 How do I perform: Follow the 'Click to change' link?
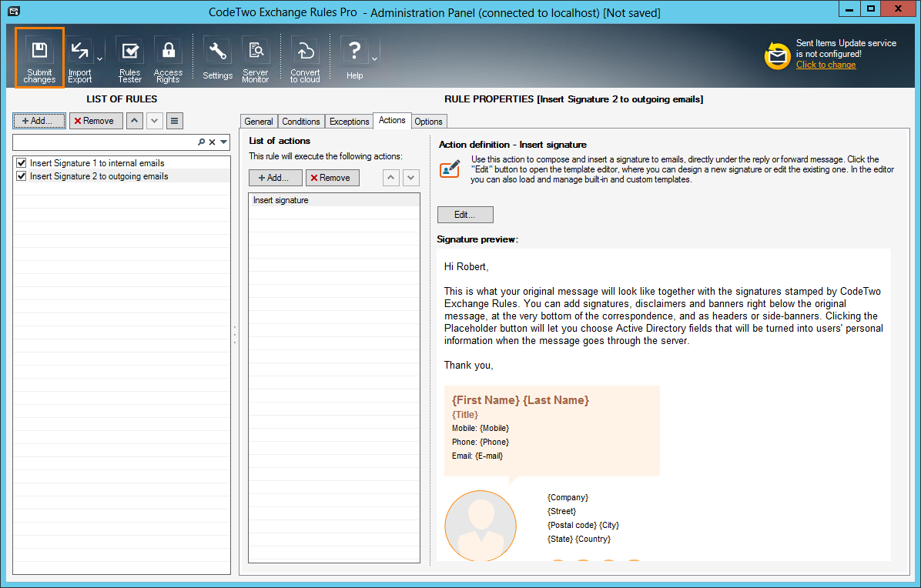tap(826, 65)
